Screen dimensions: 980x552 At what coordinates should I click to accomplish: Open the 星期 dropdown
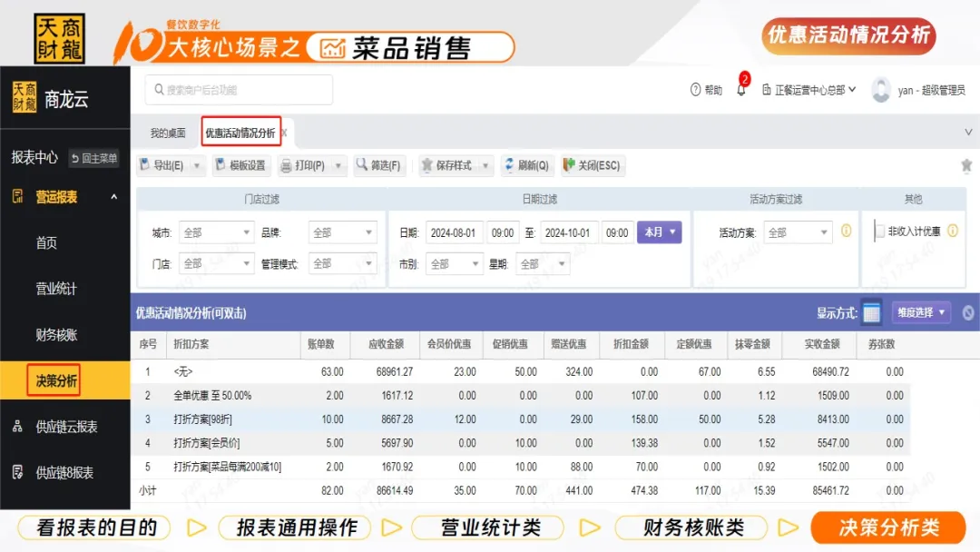click(x=543, y=264)
